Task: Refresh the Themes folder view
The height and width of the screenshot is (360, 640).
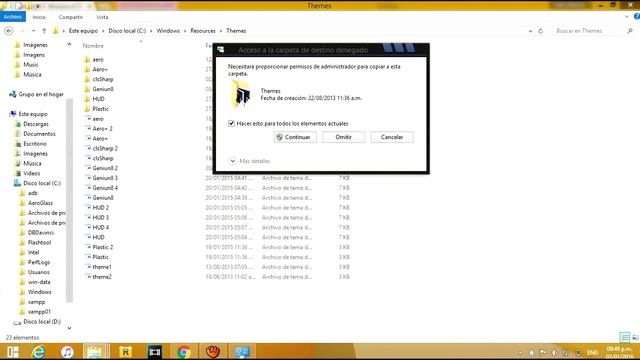Action: click(x=541, y=31)
